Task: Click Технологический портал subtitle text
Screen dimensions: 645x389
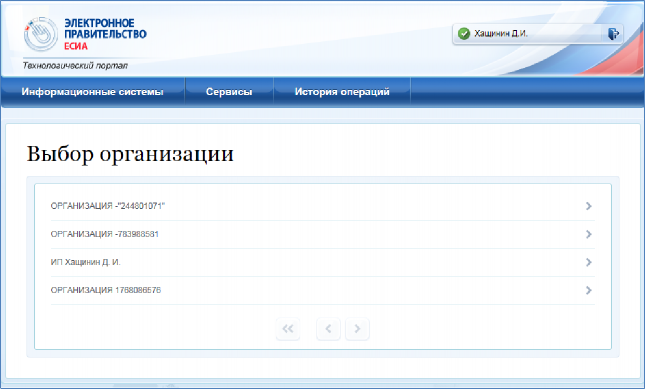Action: 75,66
